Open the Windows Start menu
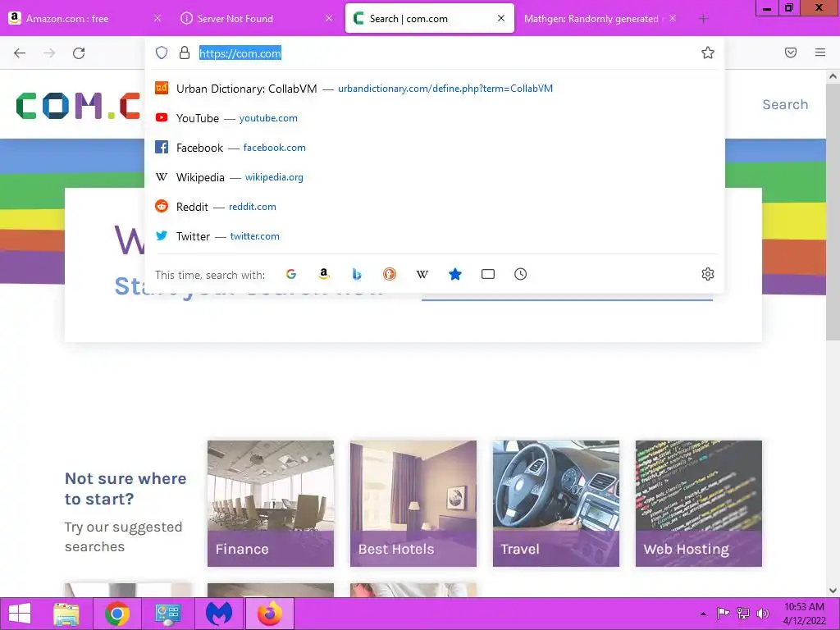This screenshot has height=630, width=840. 20,614
